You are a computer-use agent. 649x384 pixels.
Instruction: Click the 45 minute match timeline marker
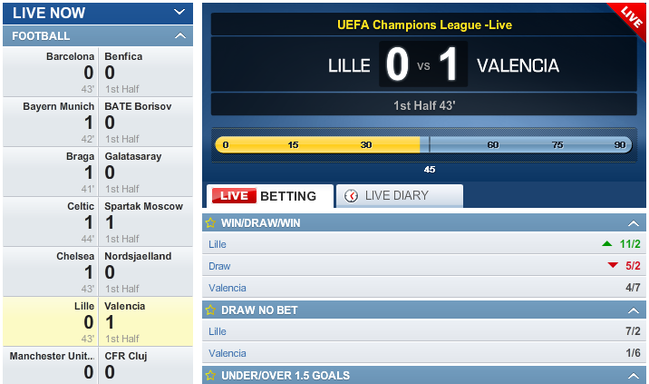click(429, 169)
